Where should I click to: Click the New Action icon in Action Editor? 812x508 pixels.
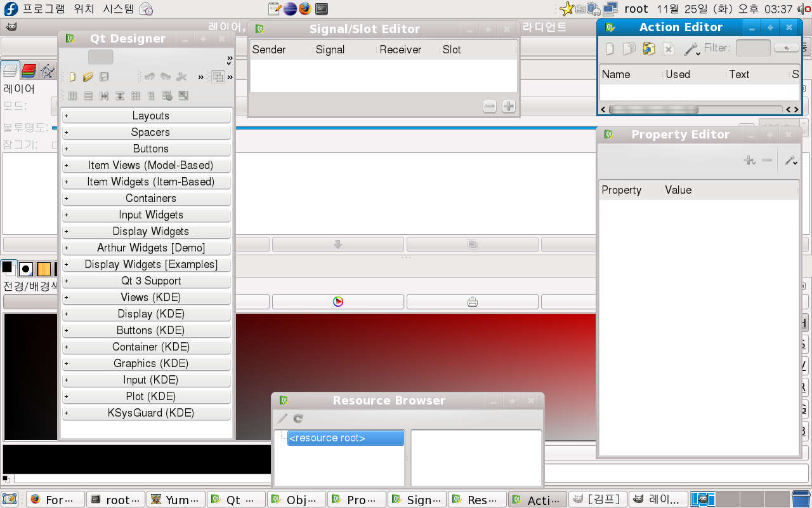click(x=610, y=49)
